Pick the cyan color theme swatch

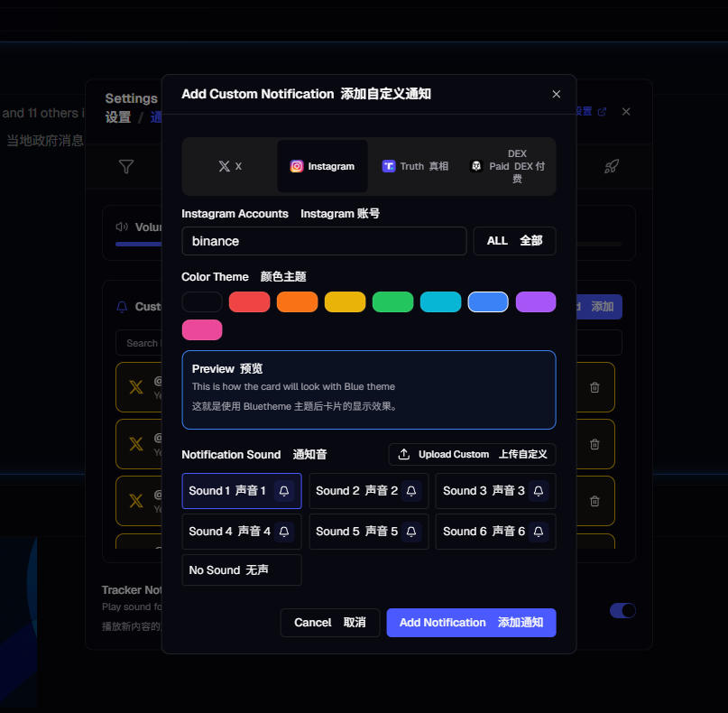pyautogui.click(x=440, y=302)
